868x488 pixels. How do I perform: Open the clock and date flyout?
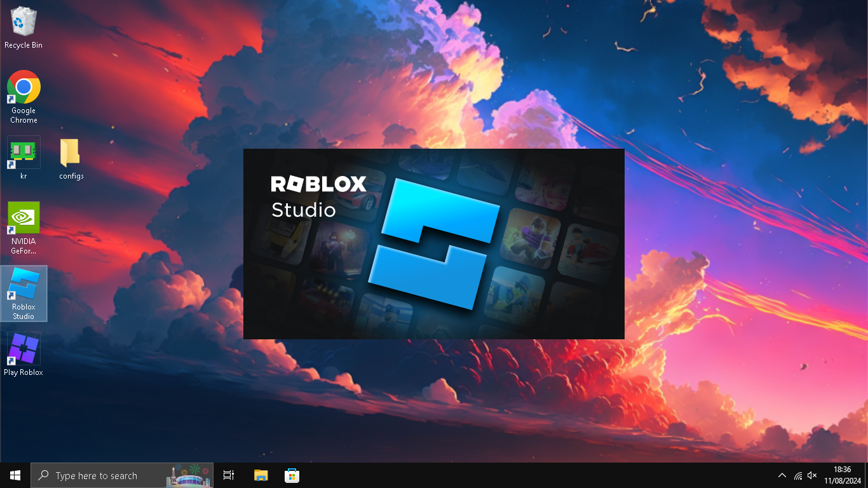coord(842,475)
